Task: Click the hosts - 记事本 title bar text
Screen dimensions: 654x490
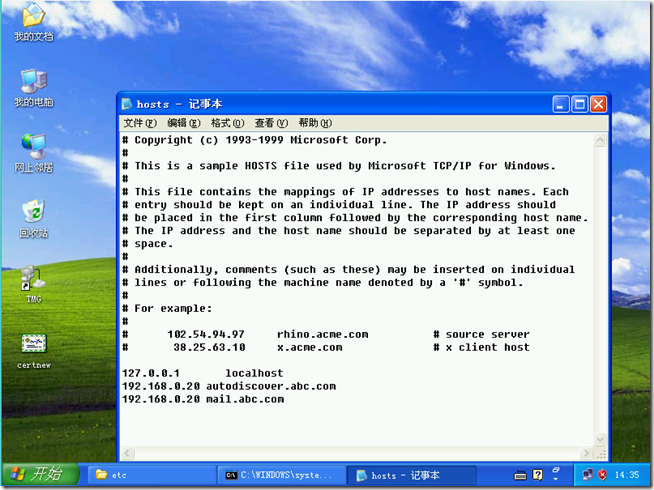Action: point(179,104)
